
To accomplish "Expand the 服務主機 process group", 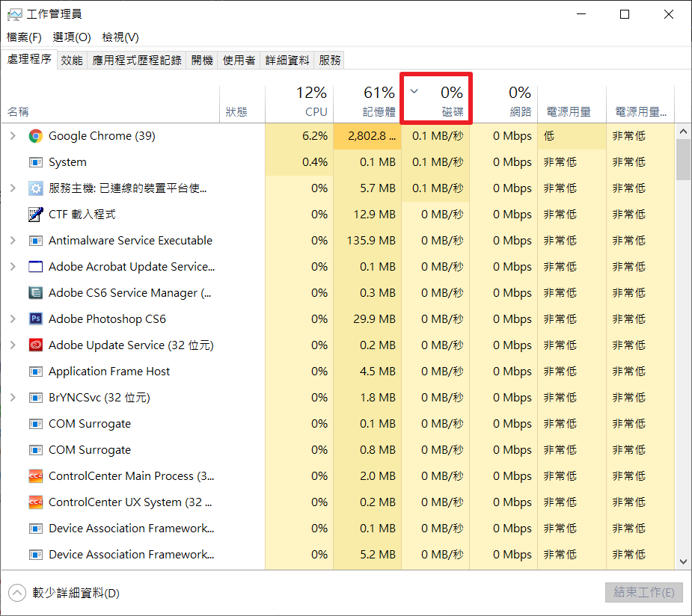I will coord(13,188).
